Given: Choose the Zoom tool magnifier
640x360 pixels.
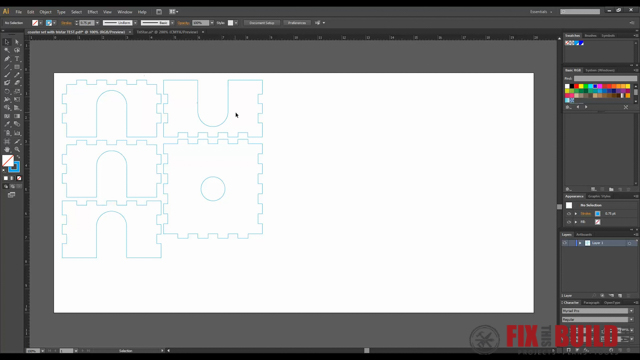Looking at the screenshot, I should pos(17,149).
